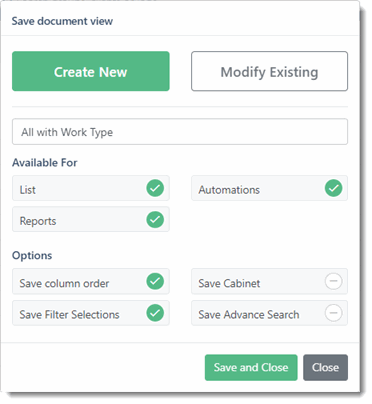
Task: Enable the Save Advance Search option label
Action: [249, 315]
